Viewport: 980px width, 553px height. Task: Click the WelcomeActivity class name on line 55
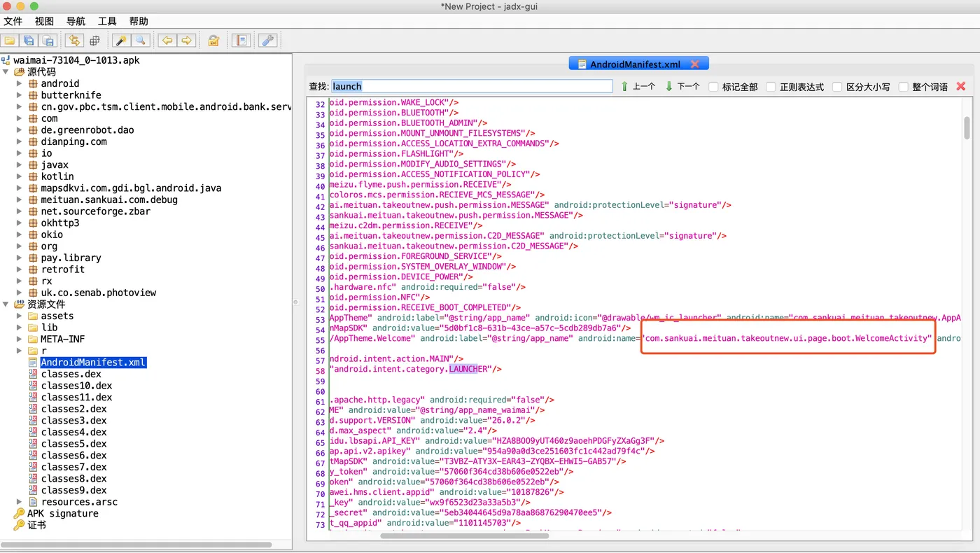coord(787,338)
